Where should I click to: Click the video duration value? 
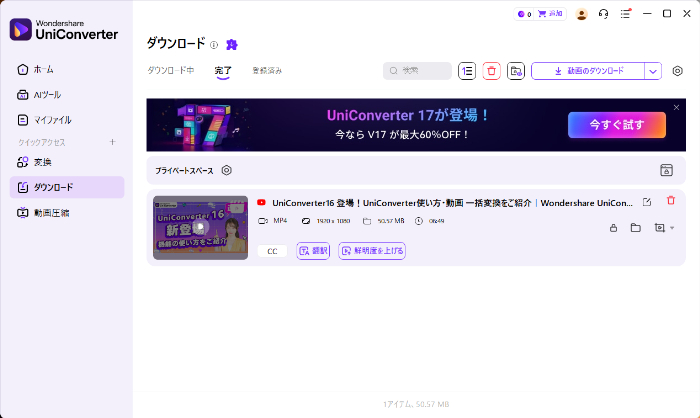[436, 221]
